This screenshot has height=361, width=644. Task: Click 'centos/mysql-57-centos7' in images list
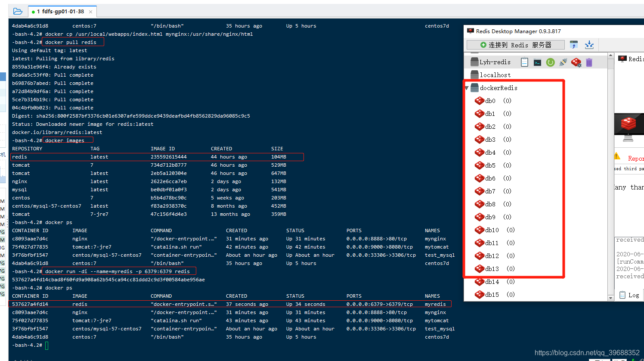[46, 206]
